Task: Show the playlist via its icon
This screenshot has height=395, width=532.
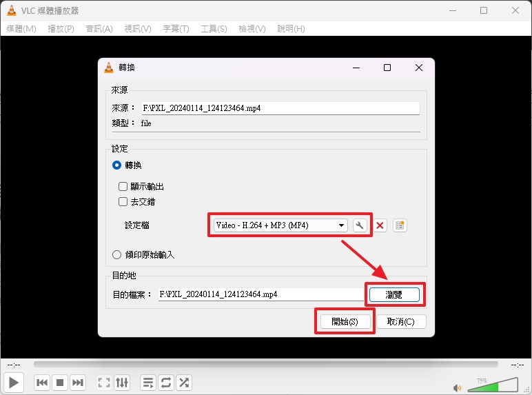Action: click(148, 382)
